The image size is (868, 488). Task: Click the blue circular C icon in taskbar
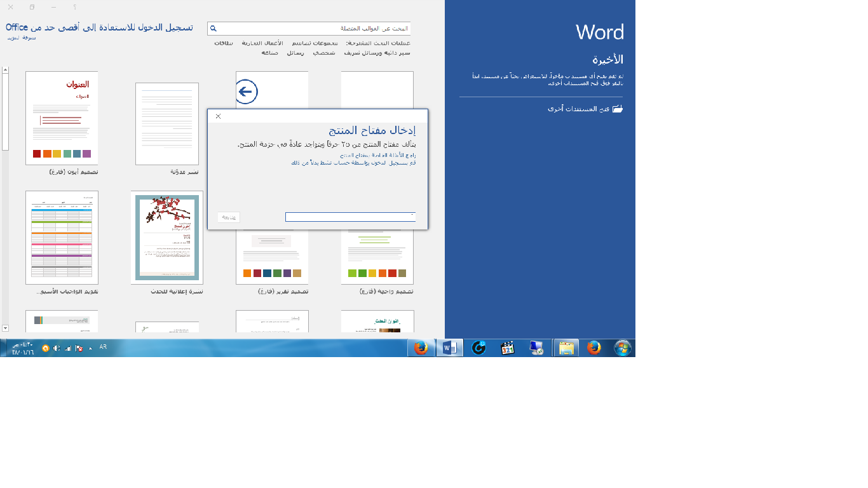coord(479,348)
